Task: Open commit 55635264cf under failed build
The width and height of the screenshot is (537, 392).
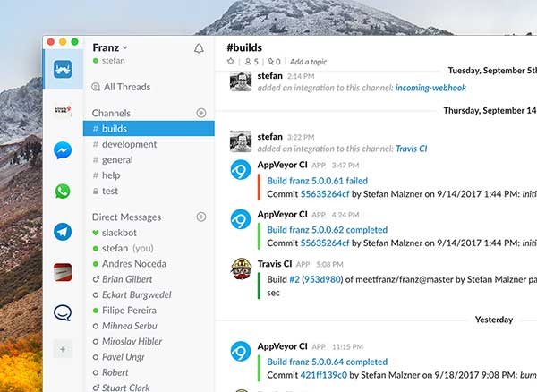Action: coord(325,194)
